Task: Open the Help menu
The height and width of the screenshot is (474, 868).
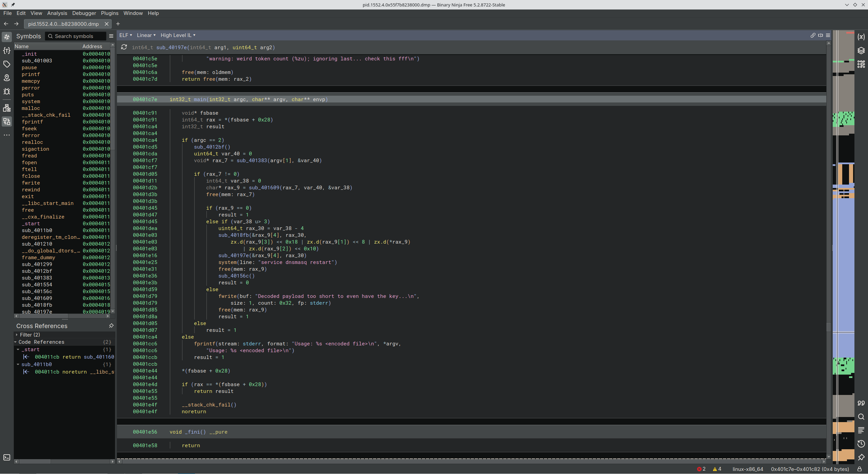Action: point(153,13)
